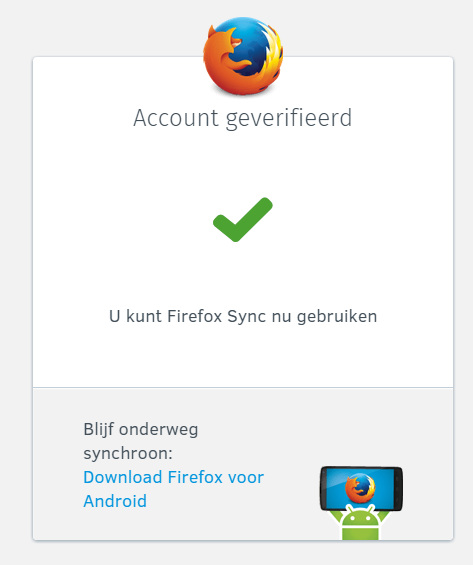
Task: Click the word "synchroon:" in footer
Action: point(128,454)
